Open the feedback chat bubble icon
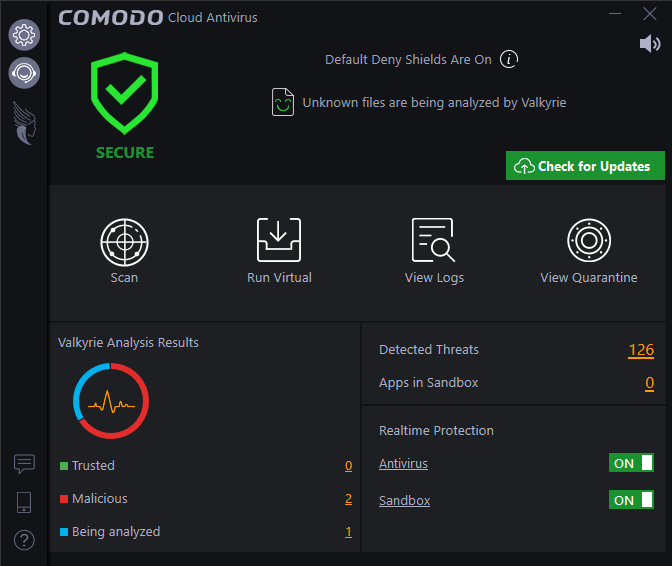 point(24,464)
